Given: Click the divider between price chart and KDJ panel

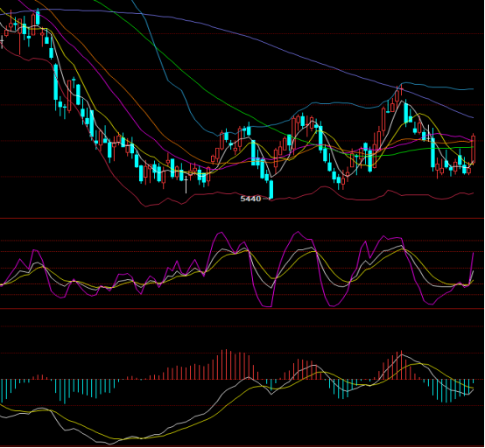Looking at the screenshot, I should point(242,218).
